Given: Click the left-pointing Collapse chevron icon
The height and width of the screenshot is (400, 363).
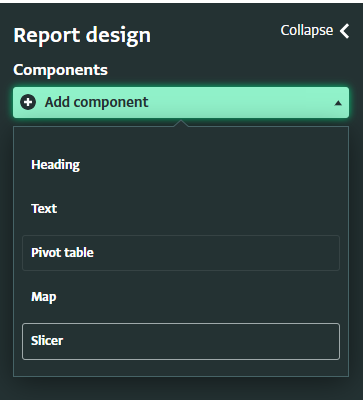Looking at the screenshot, I should point(344,31).
